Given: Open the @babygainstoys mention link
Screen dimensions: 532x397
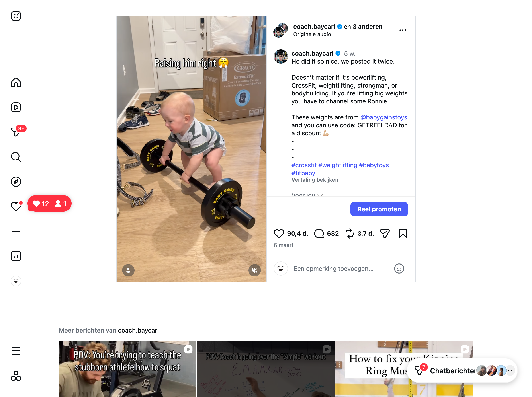Looking at the screenshot, I should point(383,117).
